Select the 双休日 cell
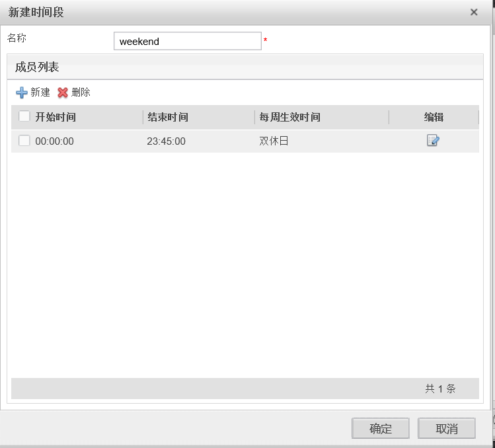495x448 pixels. tap(274, 141)
